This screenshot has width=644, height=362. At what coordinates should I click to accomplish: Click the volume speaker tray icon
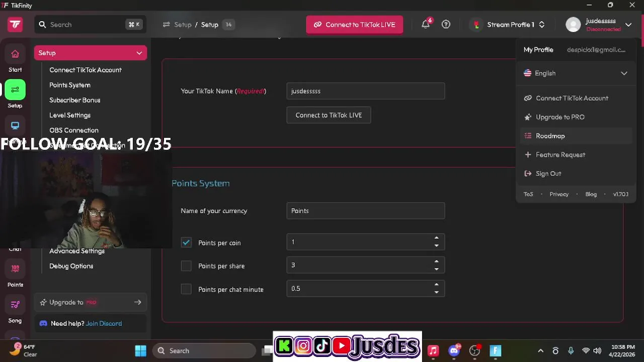[x=597, y=350]
